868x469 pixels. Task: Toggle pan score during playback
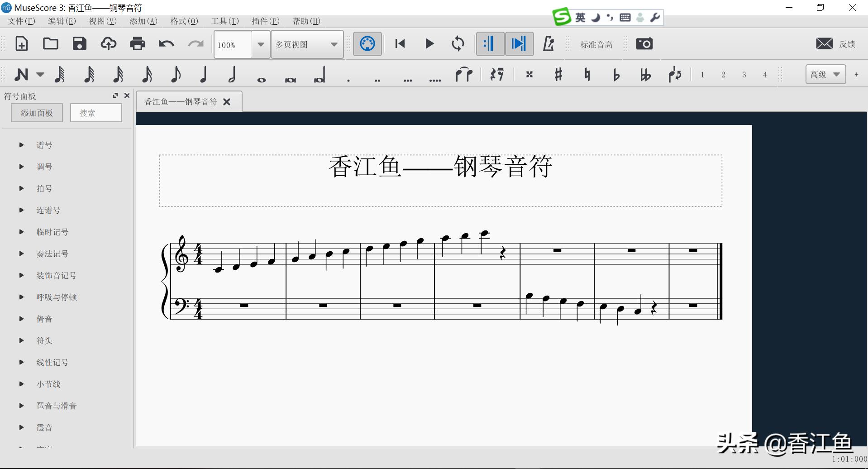(x=519, y=44)
